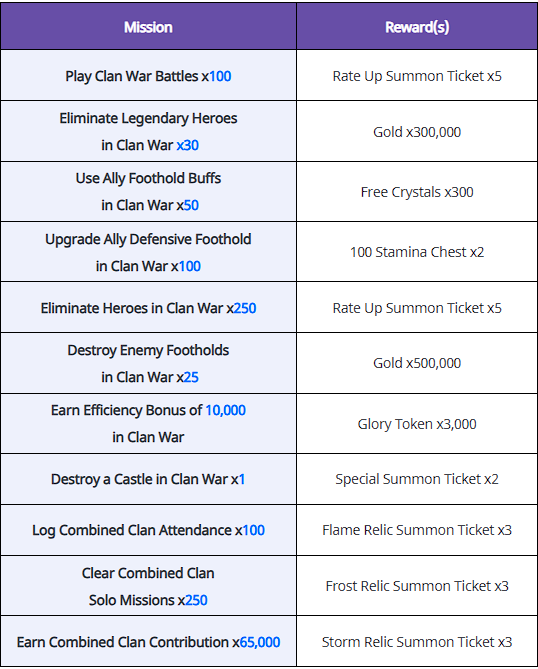Click the Mission column header
The height and width of the screenshot is (669, 538).
[x=148, y=27]
